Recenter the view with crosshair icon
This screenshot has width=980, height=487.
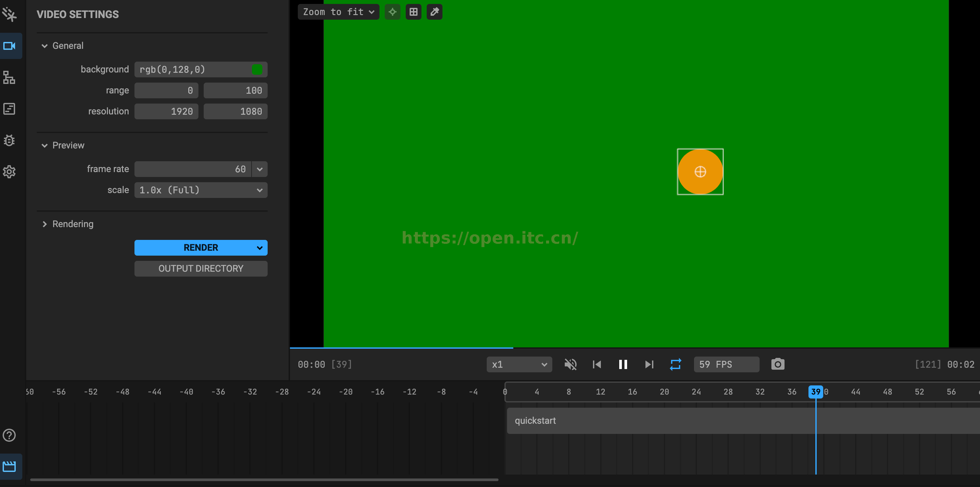392,12
